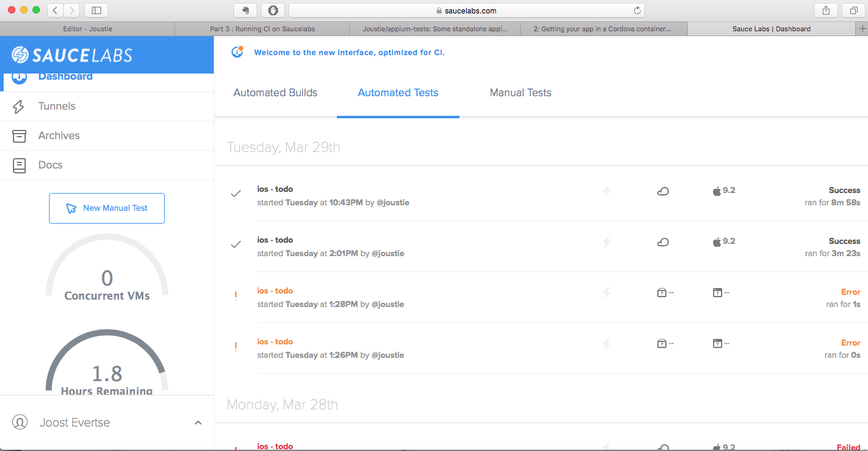
Task: Toggle Safari sidebar visibility button
Action: pyautogui.click(x=96, y=10)
